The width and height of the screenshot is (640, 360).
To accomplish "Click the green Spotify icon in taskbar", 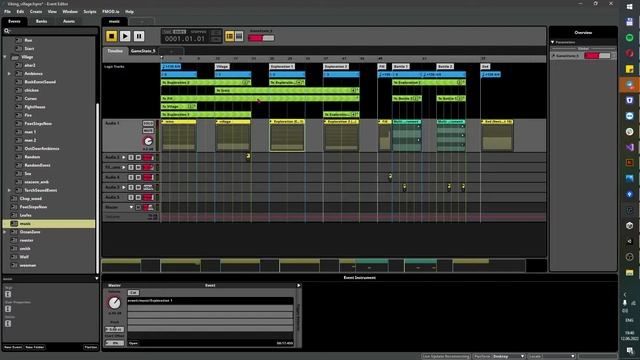I will tap(629, 38).
